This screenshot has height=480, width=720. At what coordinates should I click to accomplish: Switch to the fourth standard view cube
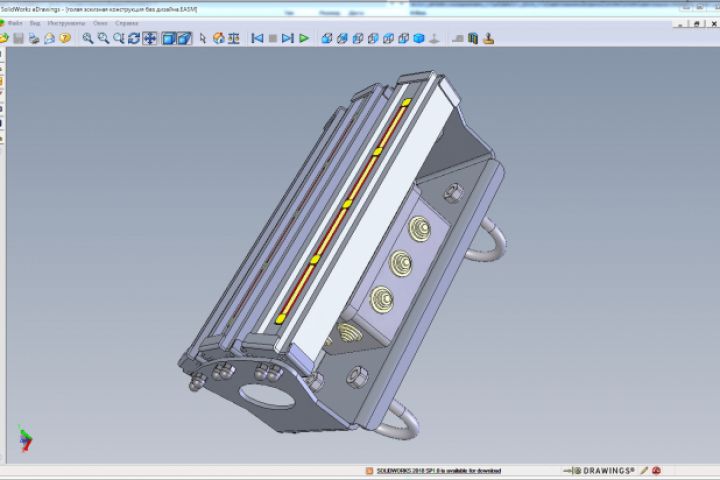click(x=373, y=39)
